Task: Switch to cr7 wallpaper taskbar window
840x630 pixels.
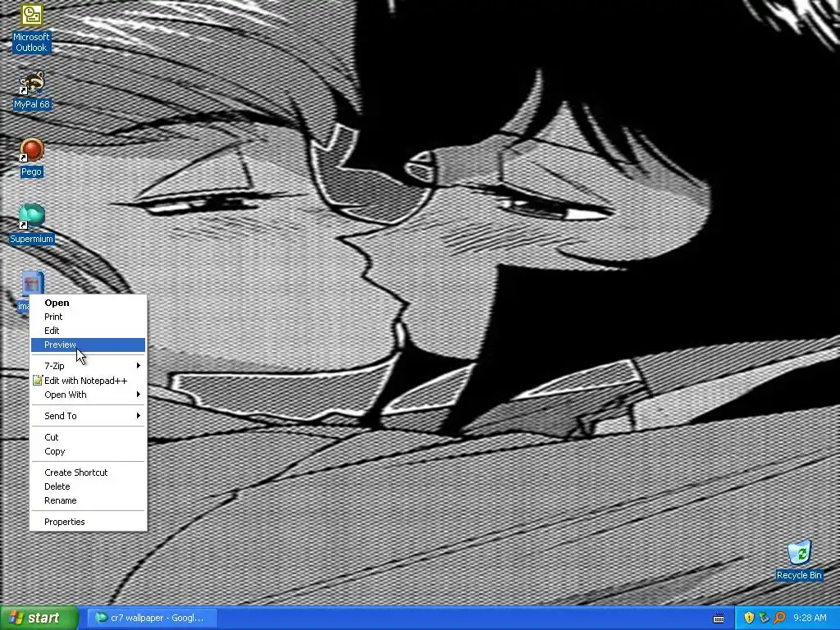Action: point(152,619)
